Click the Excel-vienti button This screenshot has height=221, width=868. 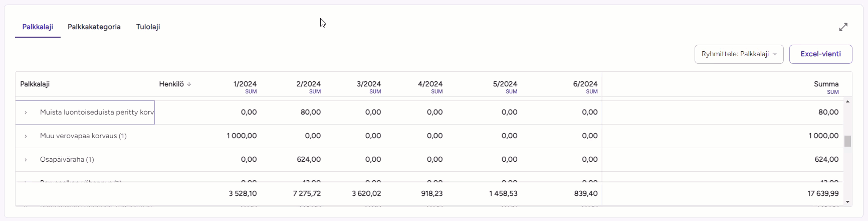coord(820,54)
